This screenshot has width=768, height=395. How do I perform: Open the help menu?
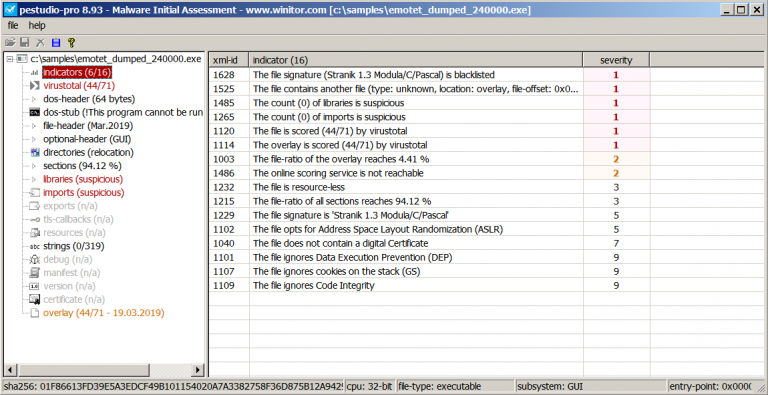point(37,25)
